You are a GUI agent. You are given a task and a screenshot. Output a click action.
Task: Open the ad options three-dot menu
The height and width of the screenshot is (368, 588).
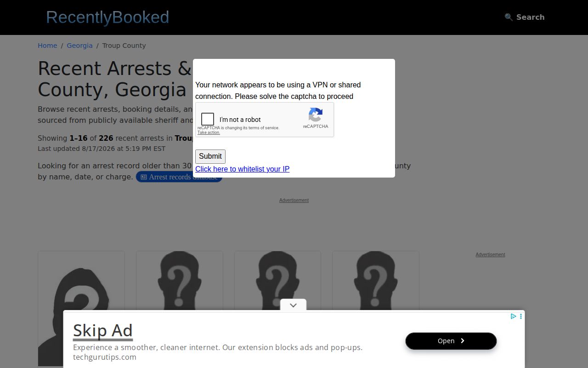pos(520,316)
